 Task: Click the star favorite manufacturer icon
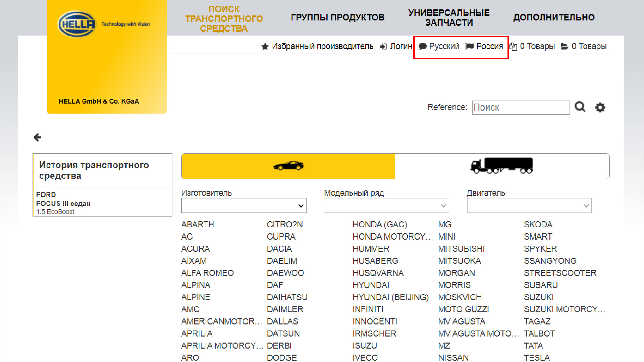click(265, 47)
